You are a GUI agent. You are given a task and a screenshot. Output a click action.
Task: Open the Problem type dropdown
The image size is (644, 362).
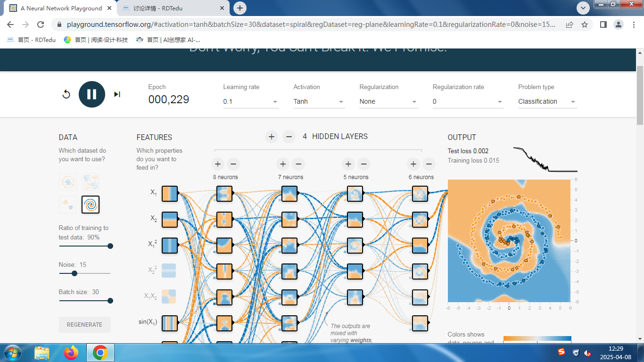point(547,101)
